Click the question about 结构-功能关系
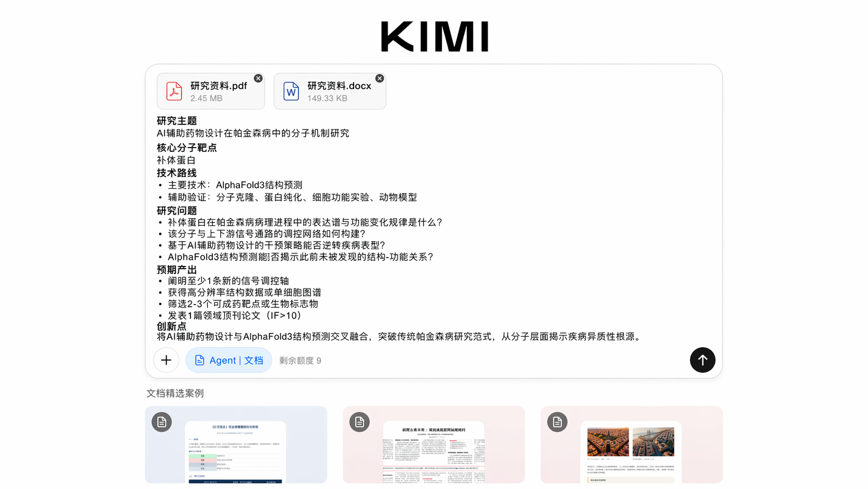This screenshot has width=868, height=489. coord(301,257)
